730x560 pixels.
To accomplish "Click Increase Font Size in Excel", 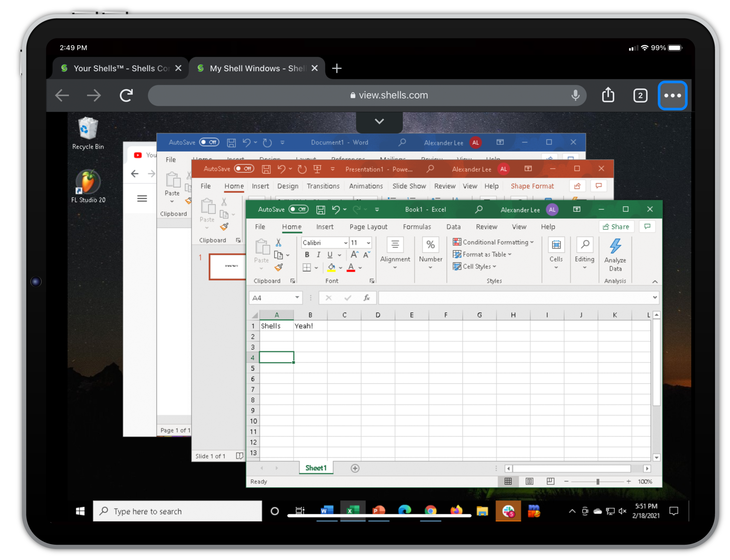I will click(x=354, y=255).
